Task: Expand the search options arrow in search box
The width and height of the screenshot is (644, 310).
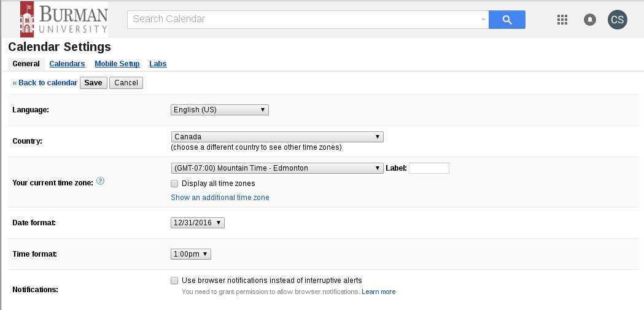Action: [x=483, y=19]
